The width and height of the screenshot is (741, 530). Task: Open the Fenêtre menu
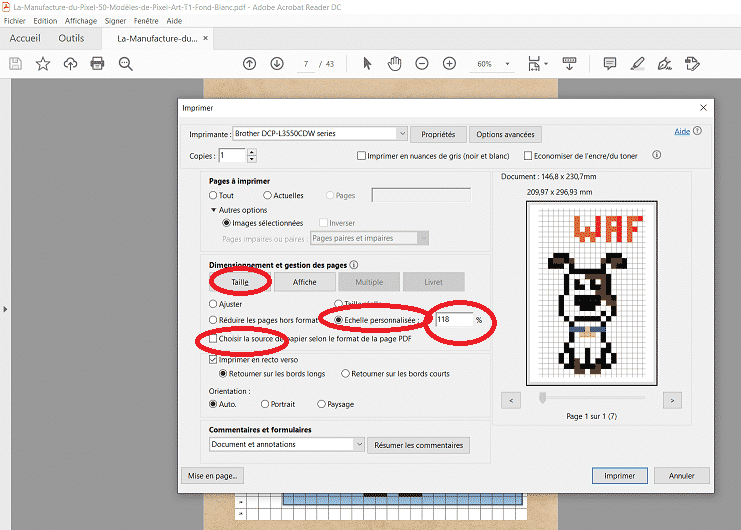pos(146,21)
